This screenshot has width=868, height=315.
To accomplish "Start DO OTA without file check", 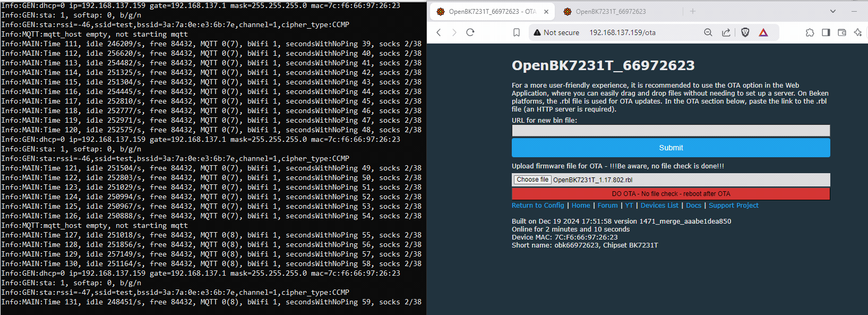I will coord(671,193).
